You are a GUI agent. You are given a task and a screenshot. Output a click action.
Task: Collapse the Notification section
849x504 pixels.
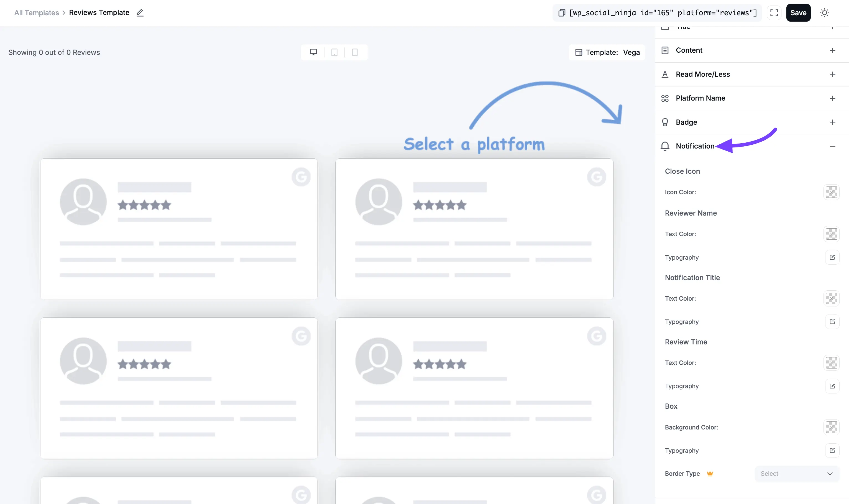[x=833, y=146]
